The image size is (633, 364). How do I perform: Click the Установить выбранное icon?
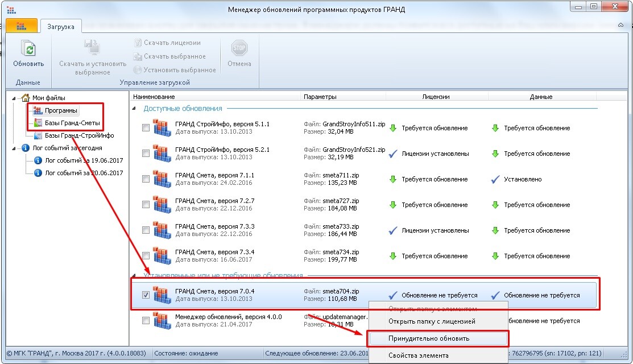click(x=138, y=70)
